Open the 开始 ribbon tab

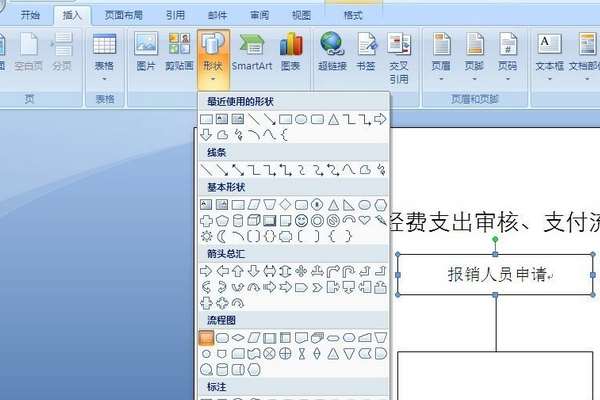[x=30, y=15]
